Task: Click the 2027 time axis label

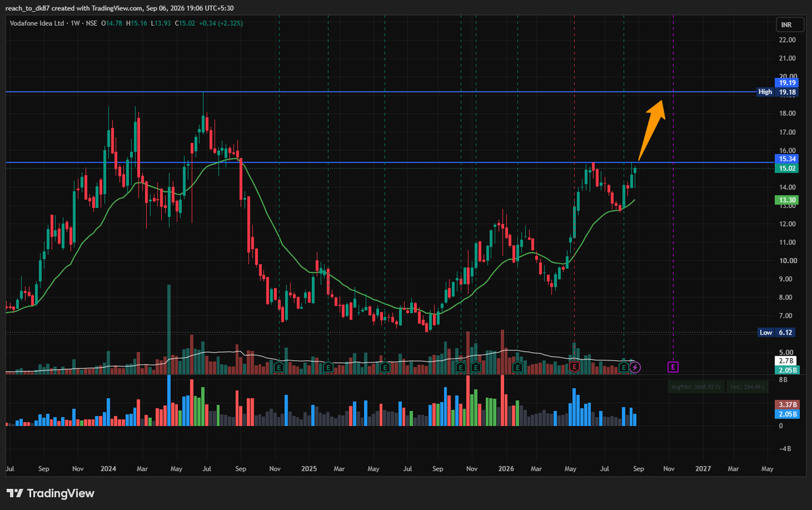Action: (703, 469)
